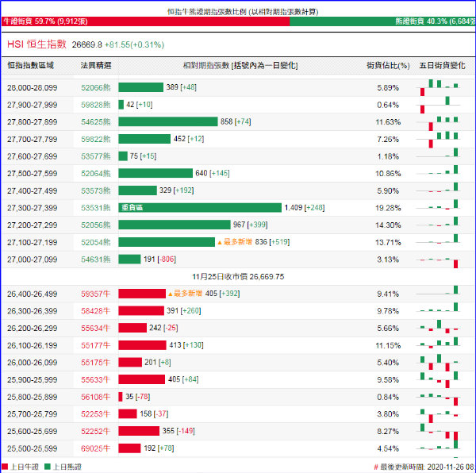Click the 最多新增 marker in row 26,400-26,499
This screenshot has width=476, height=473.
[x=185, y=294]
